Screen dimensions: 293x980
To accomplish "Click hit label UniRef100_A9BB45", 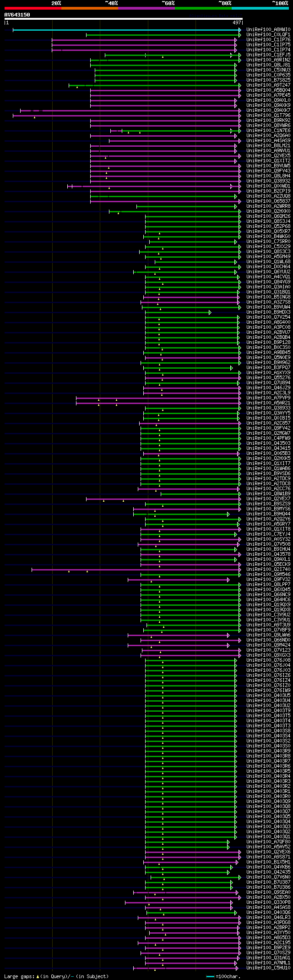I will pyautogui.click(x=268, y=353).
